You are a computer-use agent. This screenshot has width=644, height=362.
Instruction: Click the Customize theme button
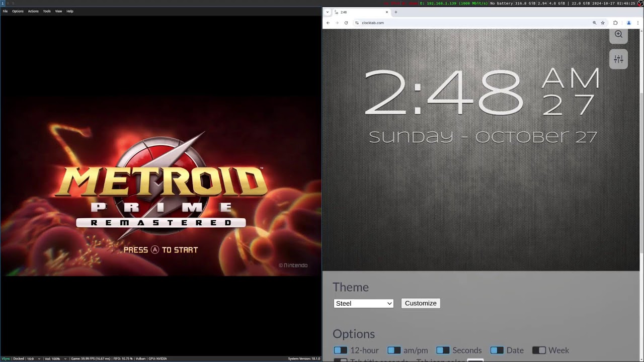tap(421, 303)
